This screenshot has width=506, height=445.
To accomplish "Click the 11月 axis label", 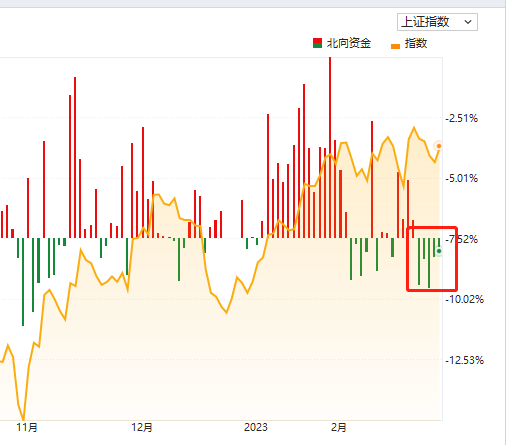I will (x=27, y=427).
